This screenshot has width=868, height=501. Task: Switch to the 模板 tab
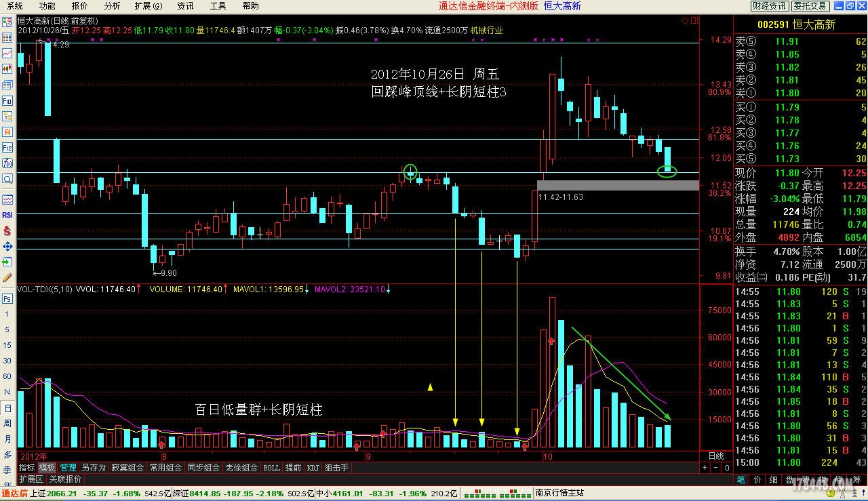point(47,468)
